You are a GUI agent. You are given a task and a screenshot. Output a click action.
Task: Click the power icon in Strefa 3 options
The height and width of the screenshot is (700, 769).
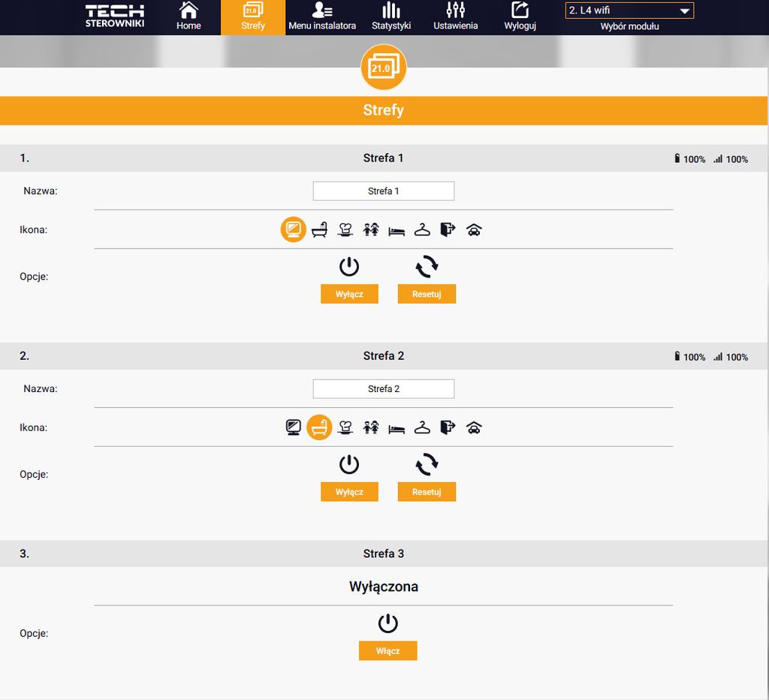click(388, 623)
